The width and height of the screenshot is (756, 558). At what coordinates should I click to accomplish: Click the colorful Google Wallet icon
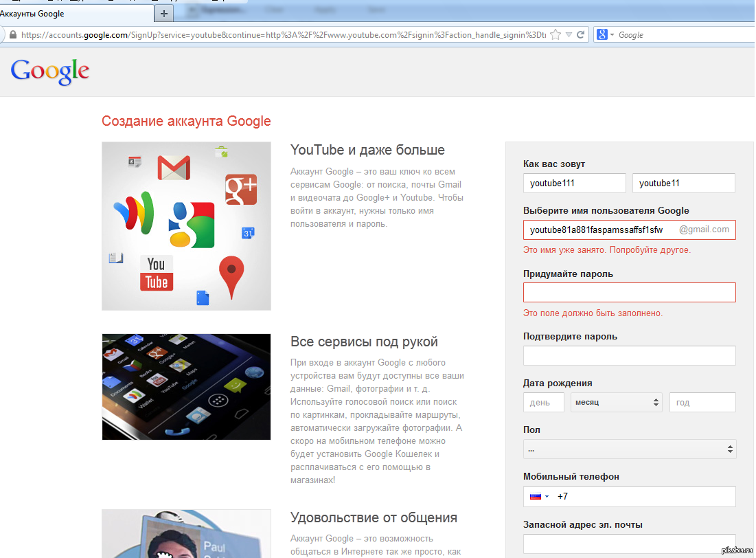click(x=133, y=212)
